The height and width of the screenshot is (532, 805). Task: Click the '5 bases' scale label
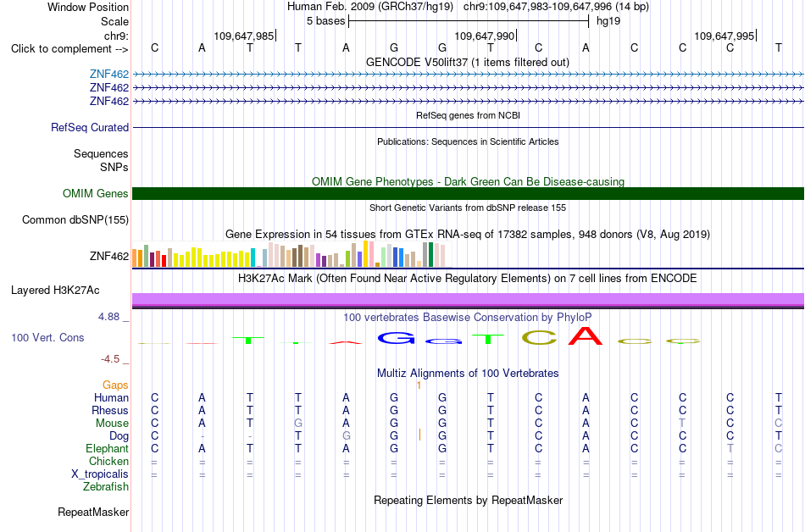(325, 21)
